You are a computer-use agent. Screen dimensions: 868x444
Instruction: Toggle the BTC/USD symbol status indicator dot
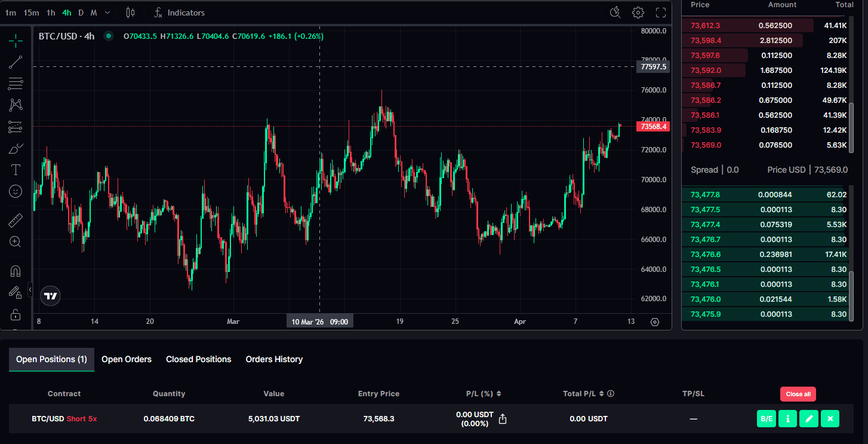109,36
